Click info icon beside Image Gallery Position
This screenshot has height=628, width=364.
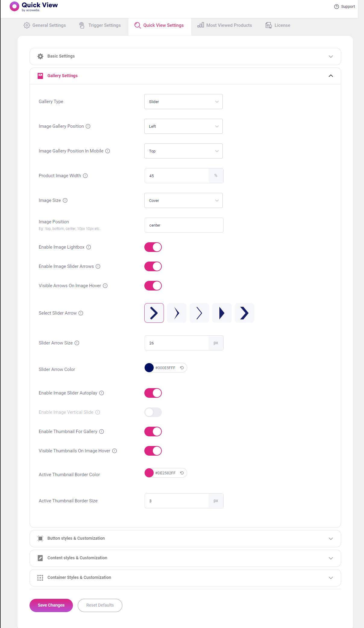[x=88, y=126]
